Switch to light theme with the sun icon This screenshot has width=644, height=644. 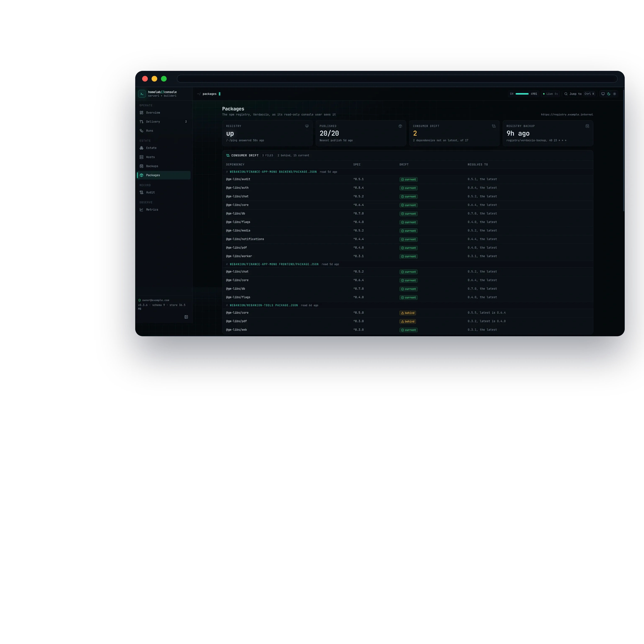615,94
